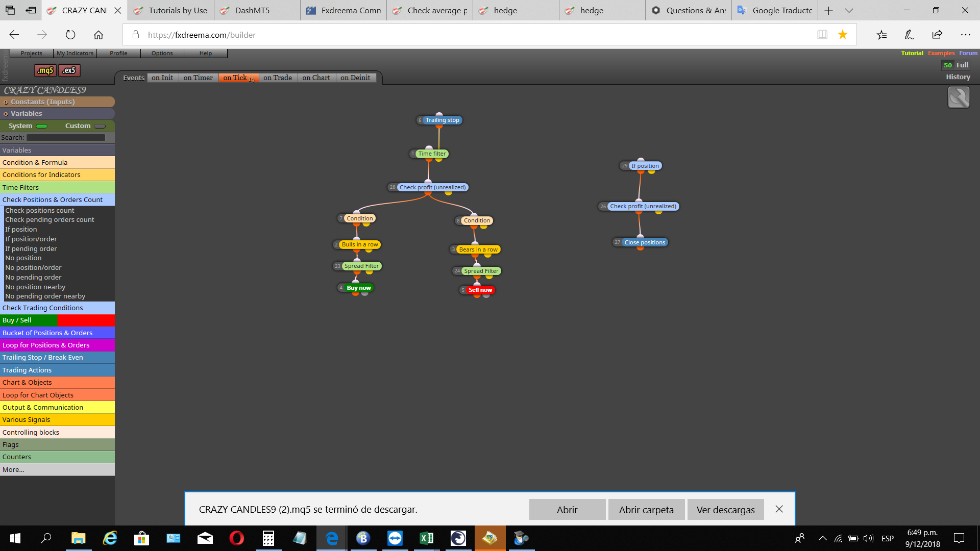Image resolution: width=980 pixels, height=551 pixels.
Task: Open browser settings and more menu
Action: point(965,35)
